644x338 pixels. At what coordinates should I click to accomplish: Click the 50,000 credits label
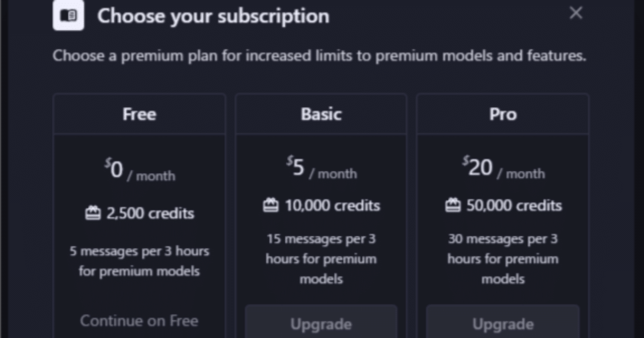point(514,206)
